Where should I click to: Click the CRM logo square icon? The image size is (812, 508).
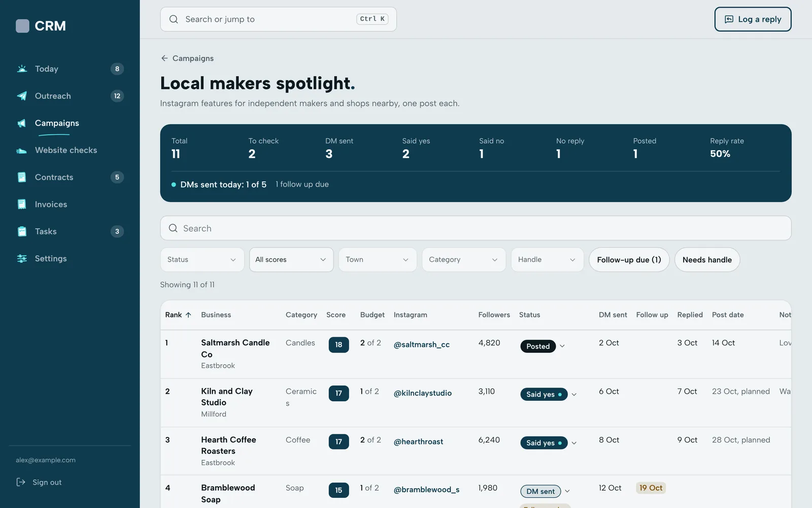coord(22,26)
